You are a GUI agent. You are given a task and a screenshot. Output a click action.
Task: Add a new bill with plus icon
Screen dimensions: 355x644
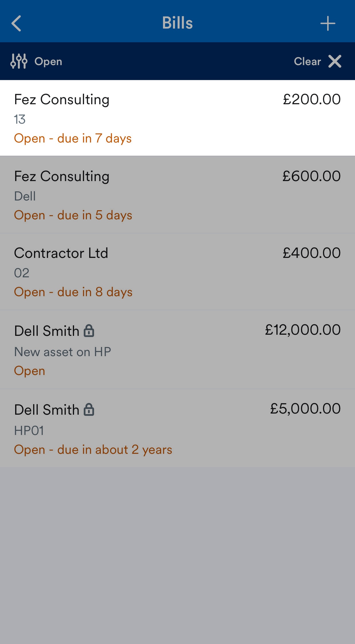coord(328,23)
